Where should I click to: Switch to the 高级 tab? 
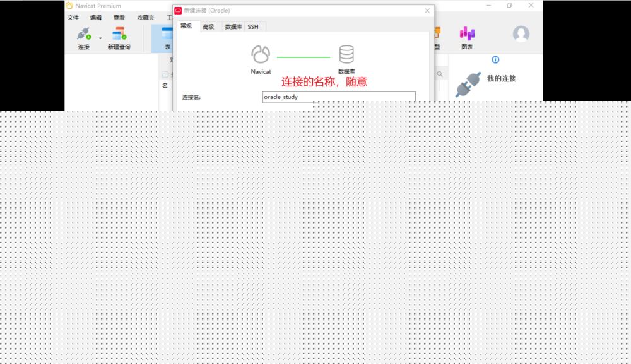208,26
